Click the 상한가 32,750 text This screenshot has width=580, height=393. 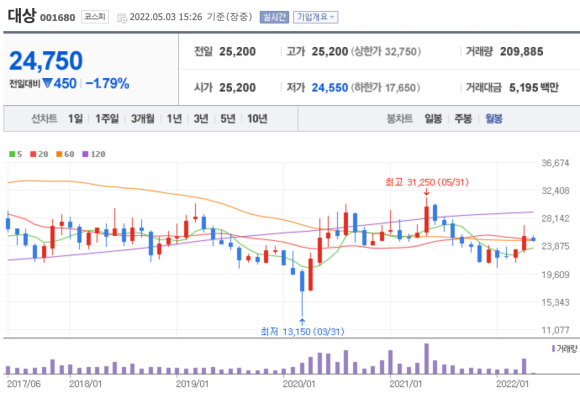pyautogui.click(x=386, y=52)
